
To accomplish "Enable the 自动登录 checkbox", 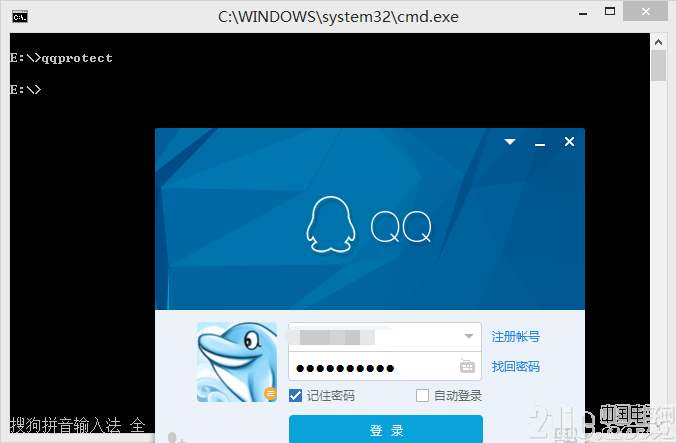I will point(422,395).
